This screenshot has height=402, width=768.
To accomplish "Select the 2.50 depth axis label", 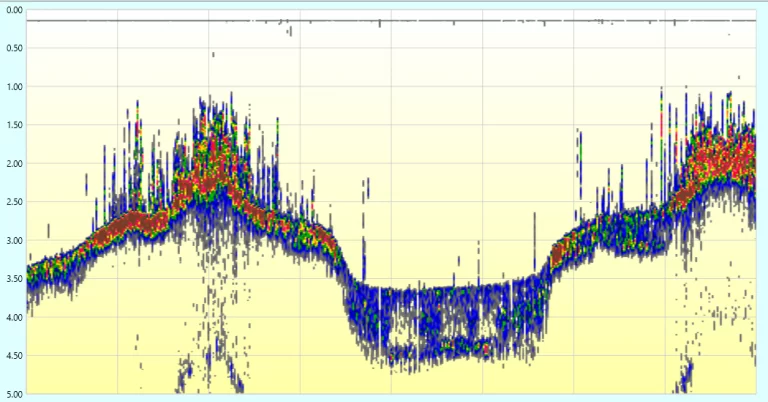I will pyautogui.click(x=15, y=202).
